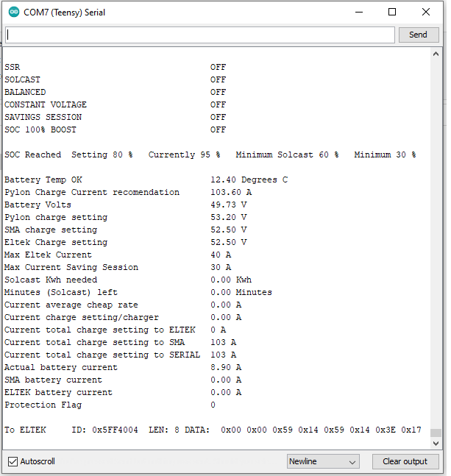The height and width of the screenshot is (476, 451).
Task: Click the CONSTANT VOLTAGE label
Action: tap(46, 104)
